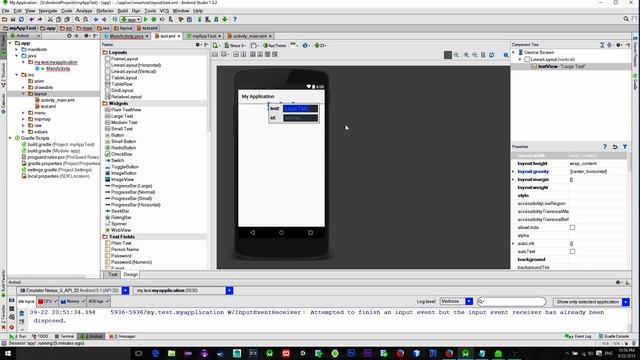Select Large Text widget in Palette

[122, 116]
